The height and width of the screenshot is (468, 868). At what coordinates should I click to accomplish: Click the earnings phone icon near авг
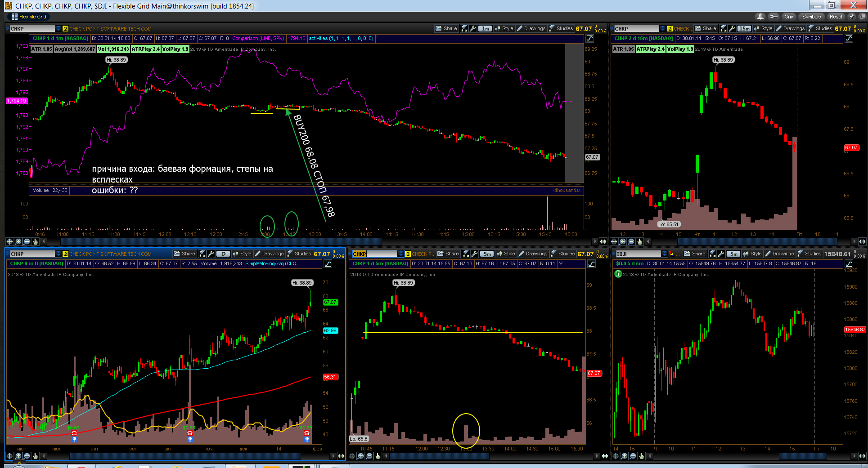pos(74,433)
